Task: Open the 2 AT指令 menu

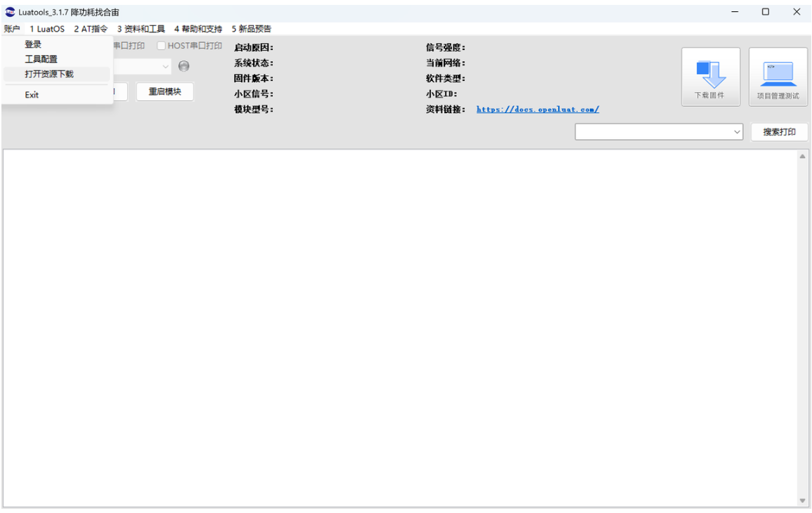Action: point(92,28)
